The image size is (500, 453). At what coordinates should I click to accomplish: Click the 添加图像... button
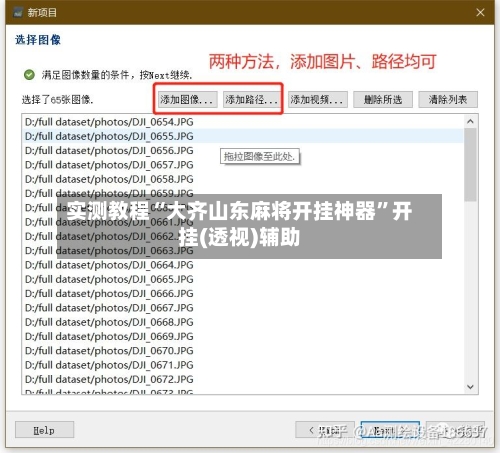[188, 99]
